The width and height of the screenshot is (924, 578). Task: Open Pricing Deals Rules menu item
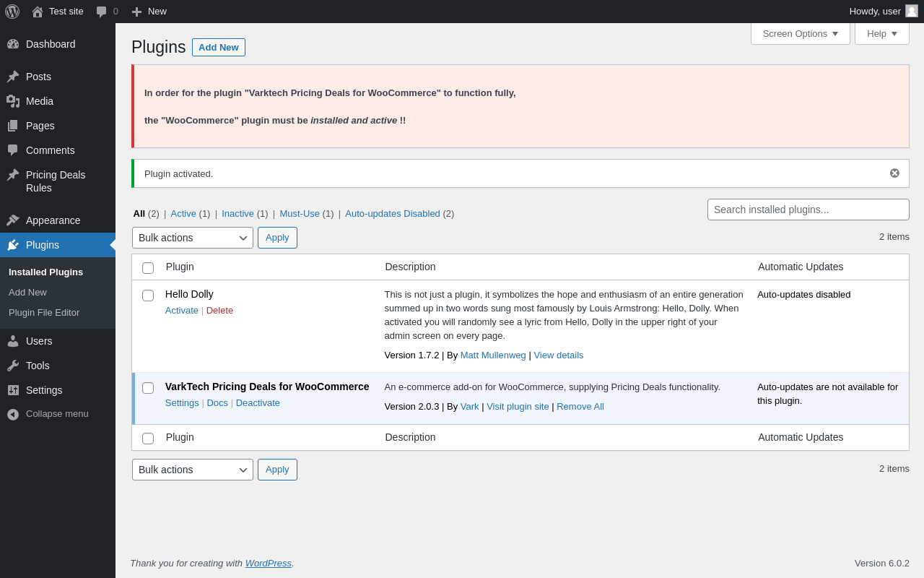click(58, 181)
